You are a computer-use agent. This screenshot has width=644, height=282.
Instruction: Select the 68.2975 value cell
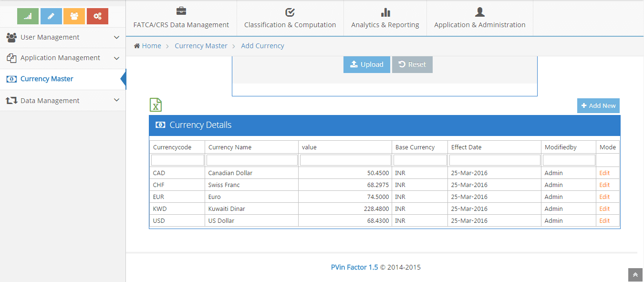[345, 185]
